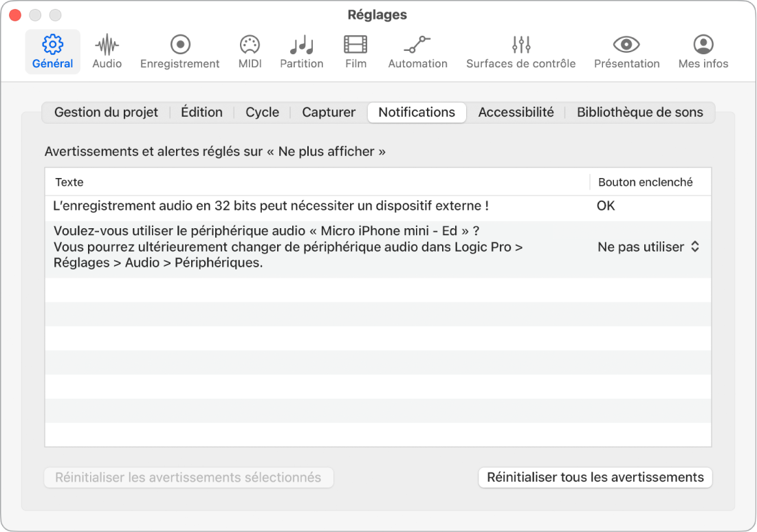Switch to the Gestion du projet tab
Viewport: 757px width, 532px height.
pyautogui.click(x=106, y=112)
